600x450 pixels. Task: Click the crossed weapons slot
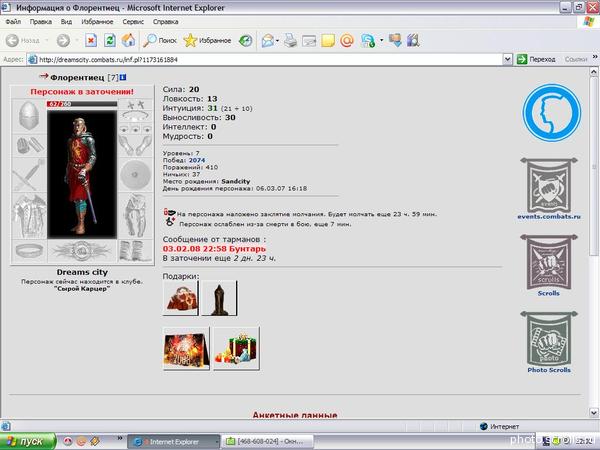(x=29, y=174)
